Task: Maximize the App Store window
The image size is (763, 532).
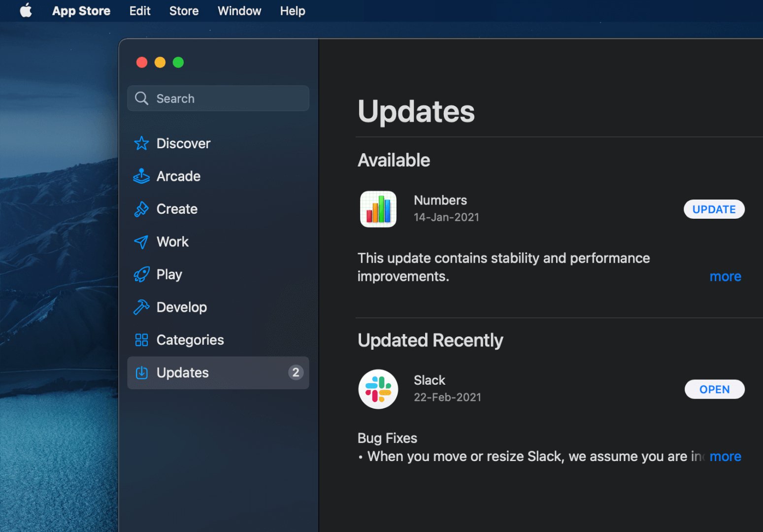Action: (178, 62)
